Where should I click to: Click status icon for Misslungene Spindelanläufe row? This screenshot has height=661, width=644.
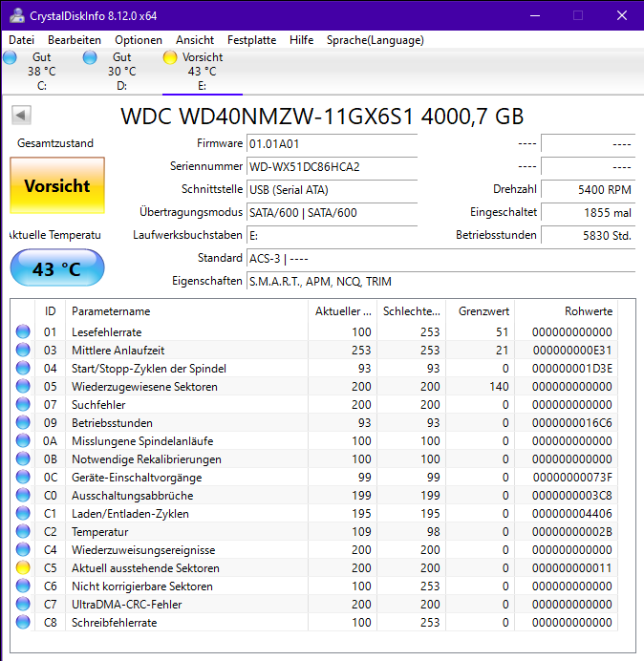(x=23, y=440)
